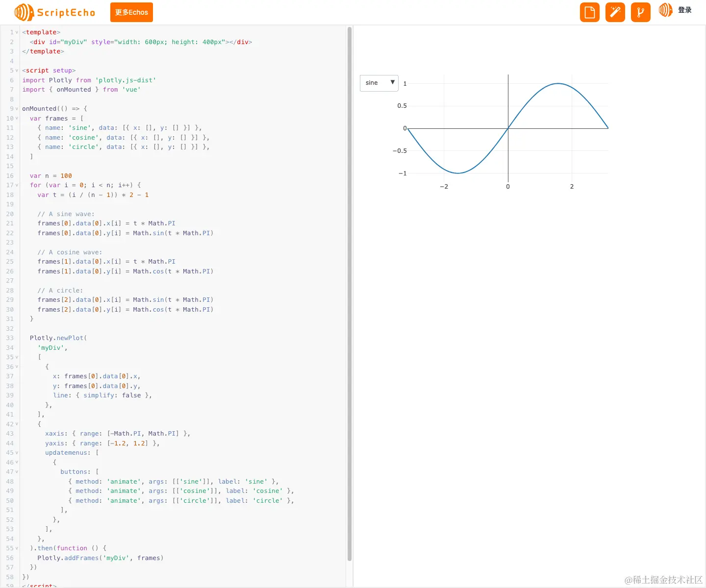
Task: Click the user avatar icon beside 登录
Action: [666, 10]
